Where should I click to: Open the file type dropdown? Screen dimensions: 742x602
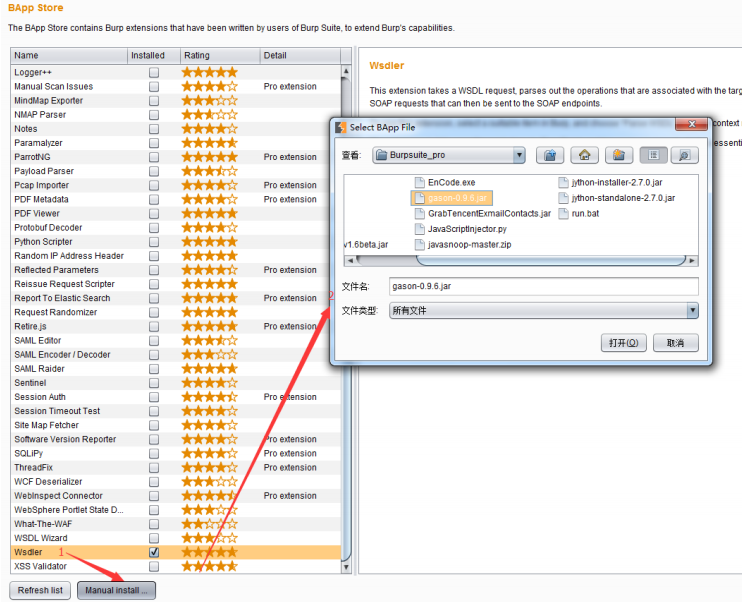(692, 310)
